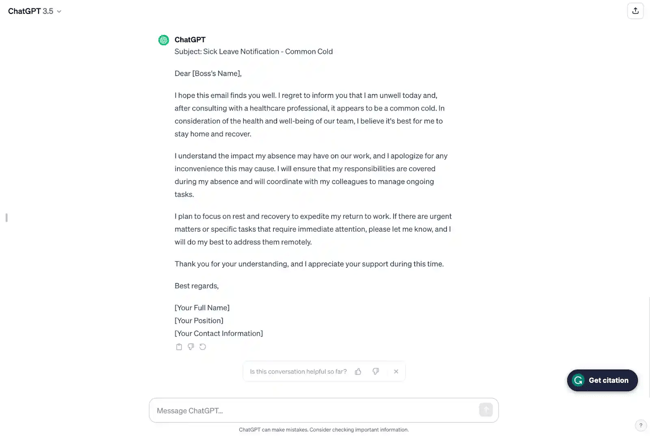Screen dimensions: 650x437
Task: Regenerate the ChatGPT response
Action: [203, 347]
